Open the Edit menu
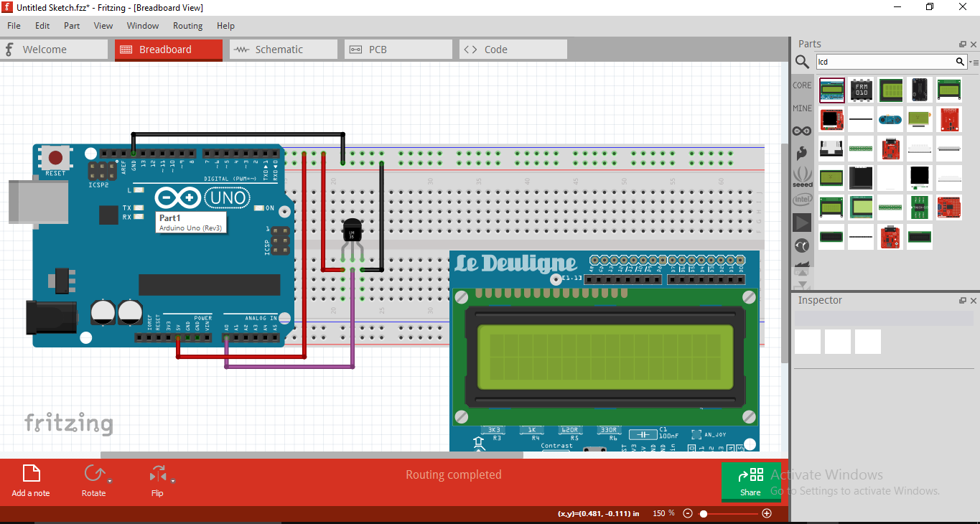 tap(42, 26)
